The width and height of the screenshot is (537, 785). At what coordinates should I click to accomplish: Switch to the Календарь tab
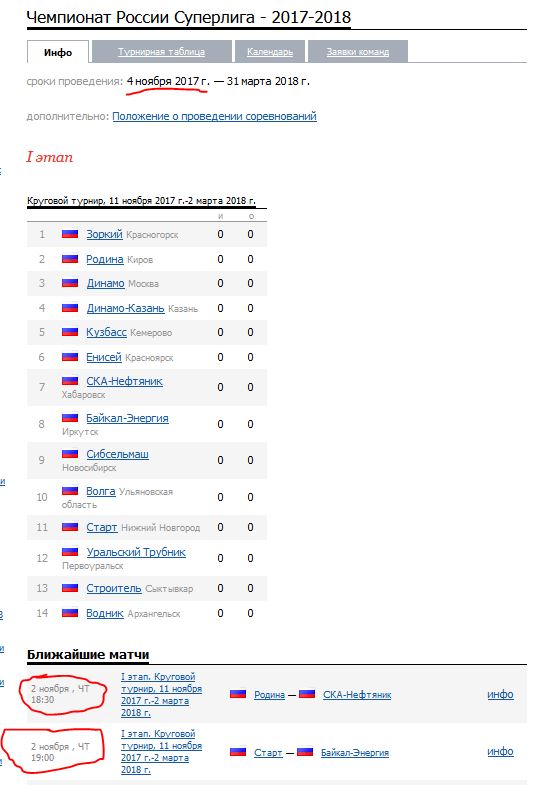click(x=270, y=52)
